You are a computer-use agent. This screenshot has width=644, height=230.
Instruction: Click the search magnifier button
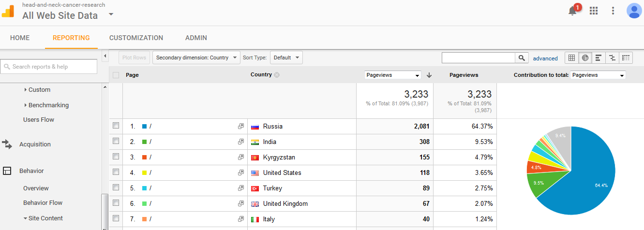pyautogui.click(x=522, y=58)
